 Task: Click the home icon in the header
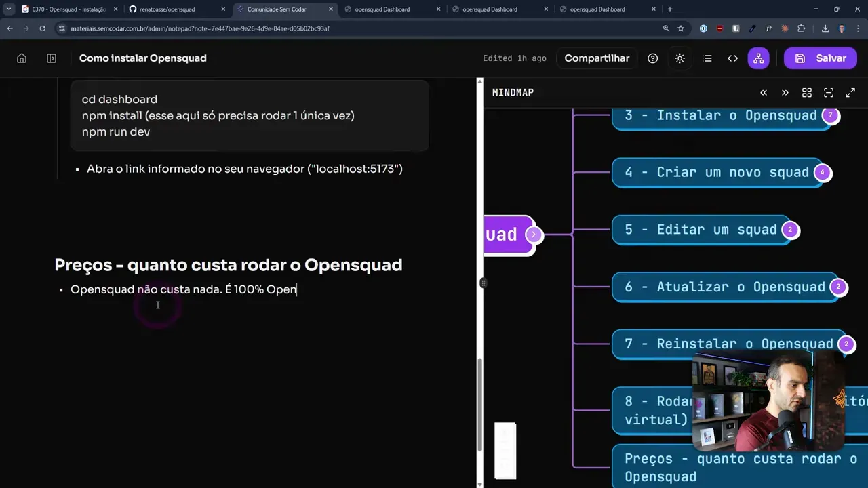(x=22, y=58)
